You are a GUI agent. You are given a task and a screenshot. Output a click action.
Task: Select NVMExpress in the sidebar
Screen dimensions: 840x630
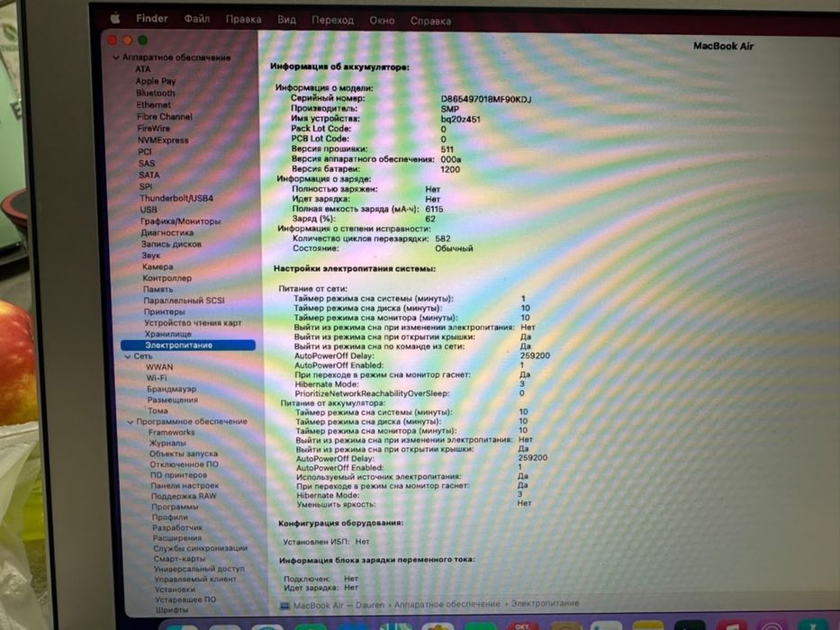(x=163, y=139)
